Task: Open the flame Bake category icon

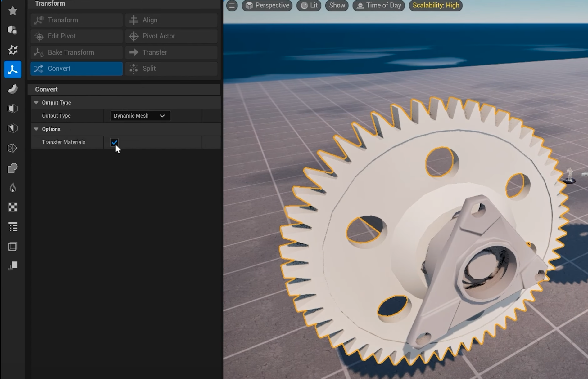Action: [13, 188]
